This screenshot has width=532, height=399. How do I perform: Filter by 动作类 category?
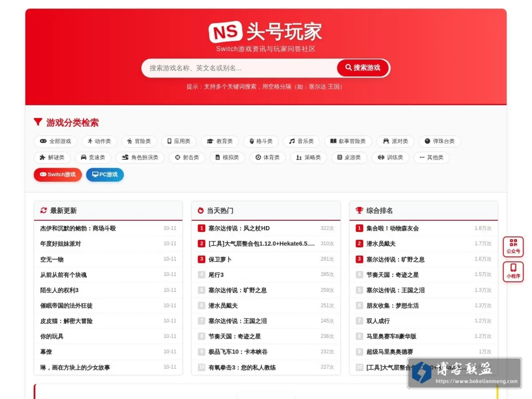coord(99,141)
